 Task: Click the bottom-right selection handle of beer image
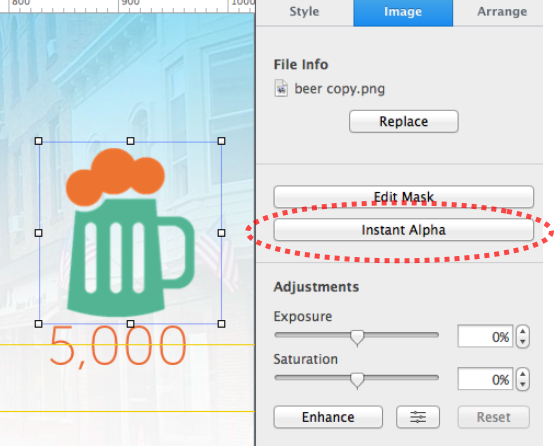coord(221,324)
